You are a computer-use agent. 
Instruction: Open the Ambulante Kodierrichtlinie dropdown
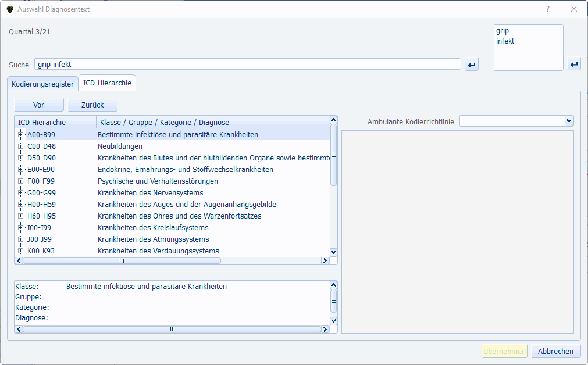click(569, 121)
